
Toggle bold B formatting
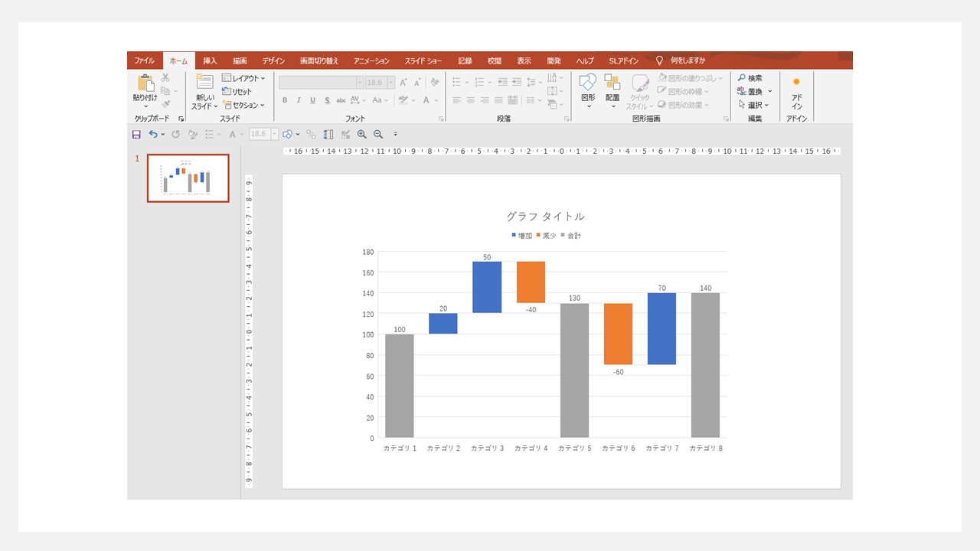click(285, 100)
